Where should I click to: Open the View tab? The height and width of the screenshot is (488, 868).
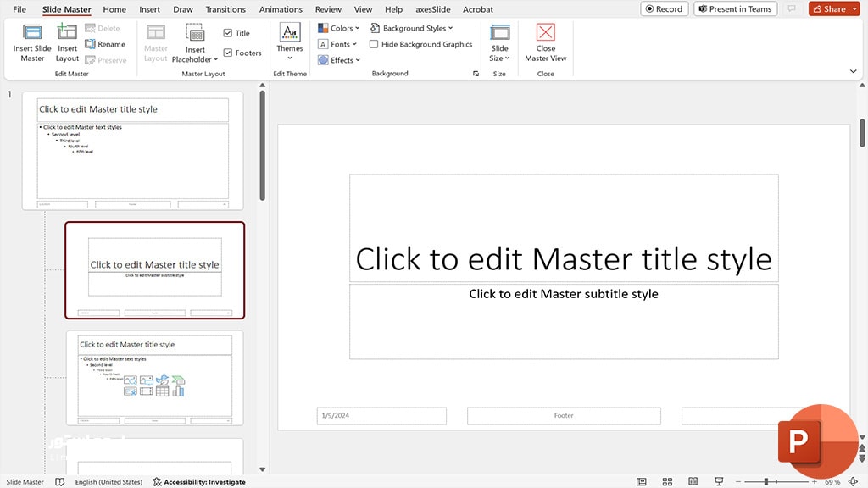coord(363,9)
